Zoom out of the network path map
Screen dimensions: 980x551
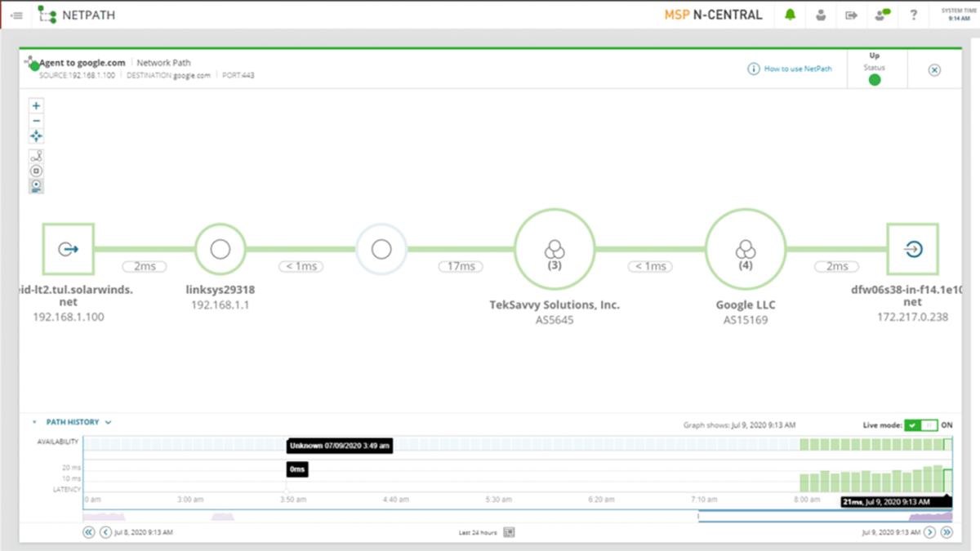pyautogui.click(x=36, y=121)
